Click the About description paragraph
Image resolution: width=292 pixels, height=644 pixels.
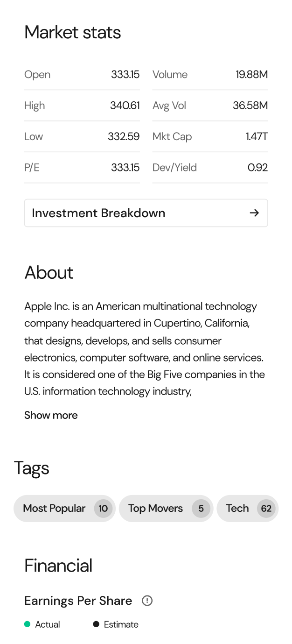click(145, 349)
